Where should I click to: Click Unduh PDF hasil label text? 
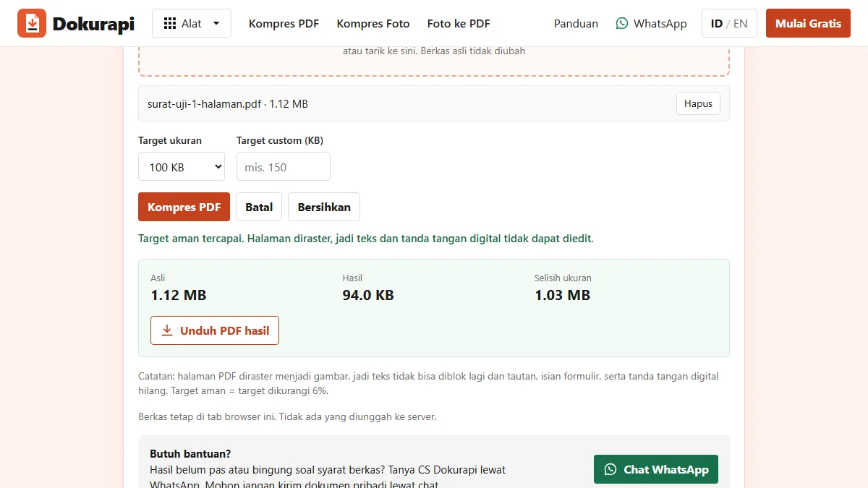tap(224, 330)
